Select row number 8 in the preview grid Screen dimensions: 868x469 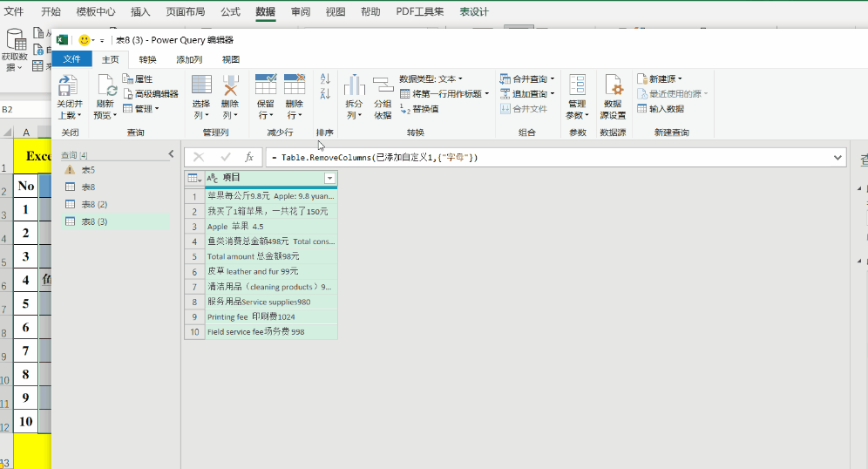(194, 302)
